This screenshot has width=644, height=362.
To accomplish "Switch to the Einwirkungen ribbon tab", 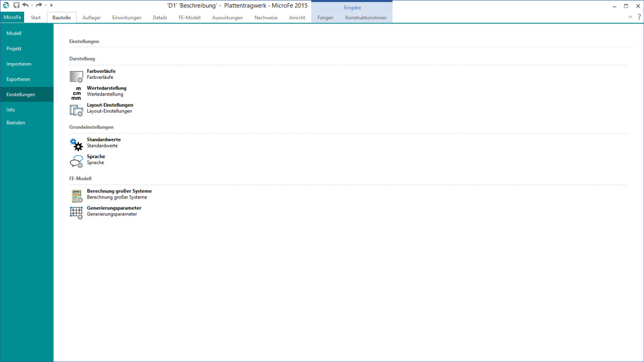I will click(x=127, y=17).
